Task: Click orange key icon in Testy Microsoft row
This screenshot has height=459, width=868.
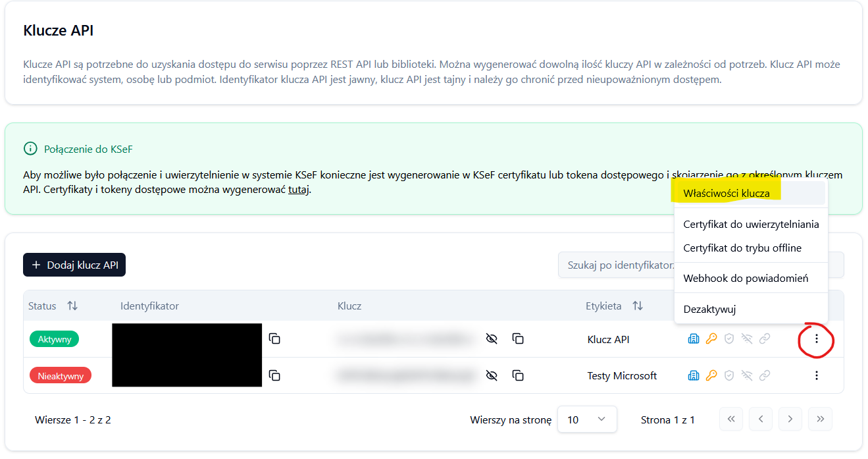Action: (711, 375)
